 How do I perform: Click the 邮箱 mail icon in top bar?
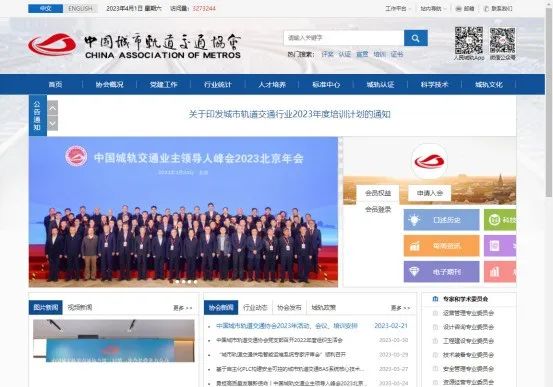(458, 8)
